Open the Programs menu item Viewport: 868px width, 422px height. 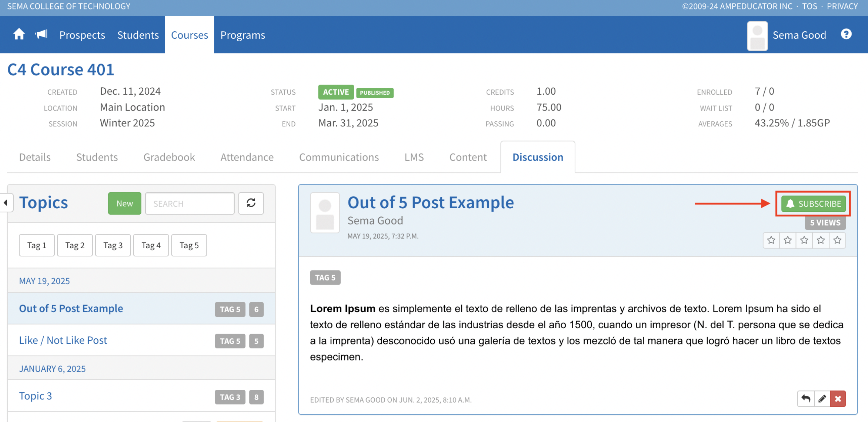(x=243, y=35)
